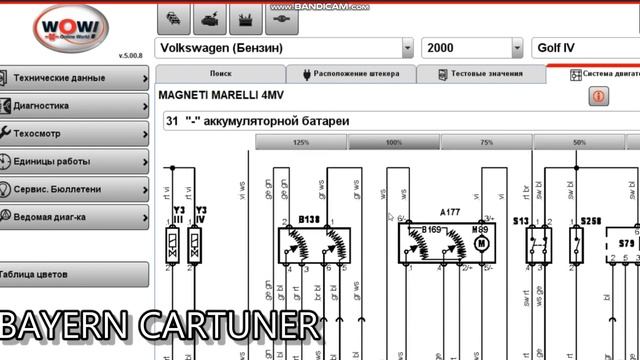Expand Диагностика menu arrow
The width and height of the screenshot is (640, 360).
pyautogui.click(x=145, y=106)
